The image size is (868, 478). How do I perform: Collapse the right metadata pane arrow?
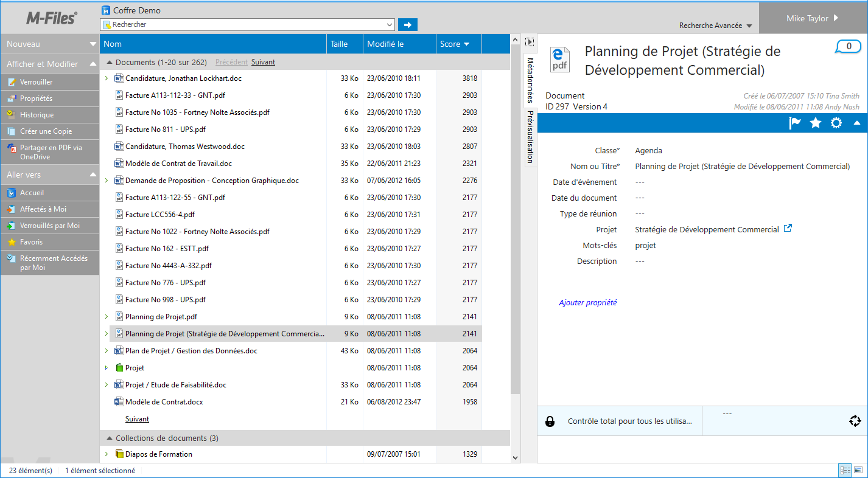click(530, 42)
